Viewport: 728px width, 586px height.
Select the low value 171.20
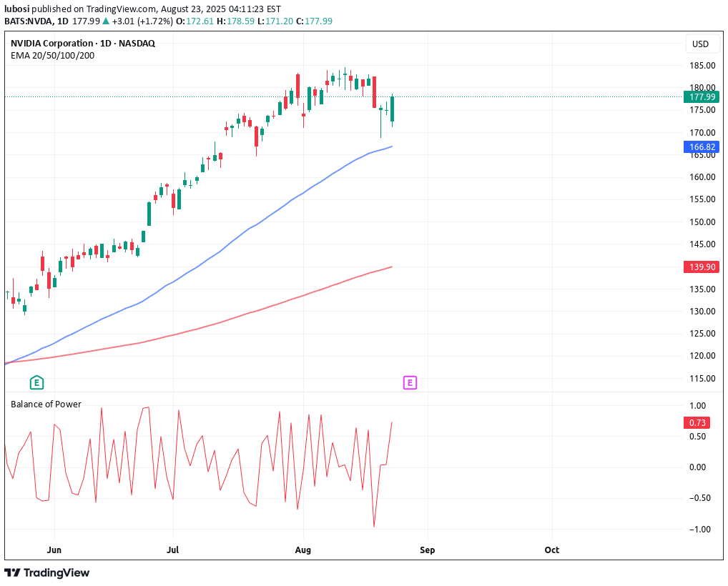tap(279, 21)
